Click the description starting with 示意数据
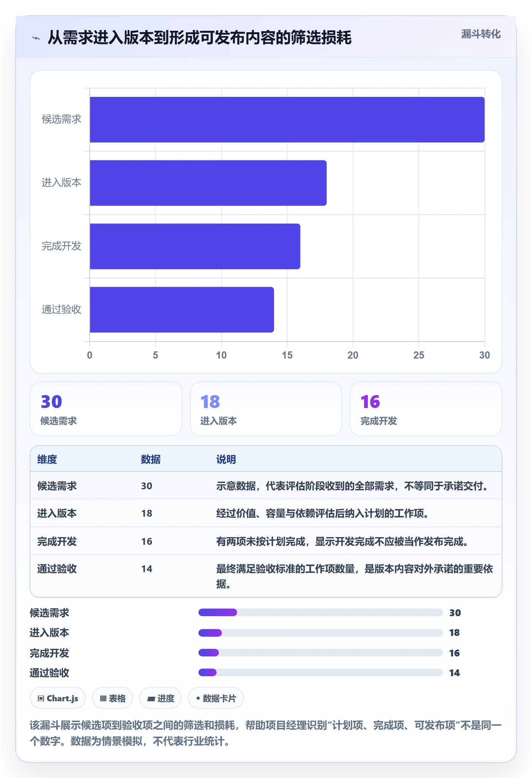This screenshot has width=532, height=778. [352, 486]
